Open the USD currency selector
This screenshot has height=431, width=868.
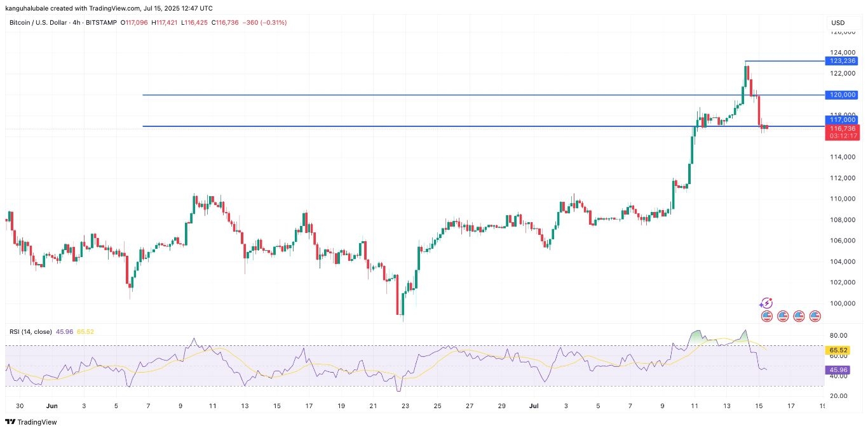pyautogui.click(x=837, y=23)
